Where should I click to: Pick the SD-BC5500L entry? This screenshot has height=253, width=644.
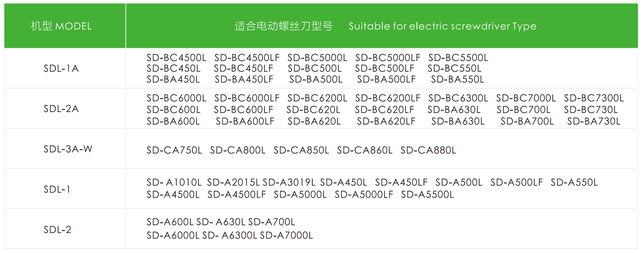coord(458,58)
